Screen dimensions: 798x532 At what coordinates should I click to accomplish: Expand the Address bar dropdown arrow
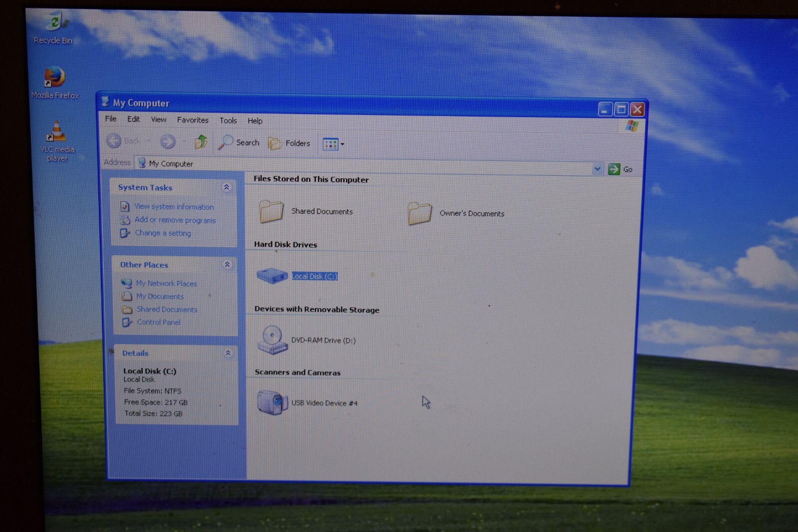597,169
